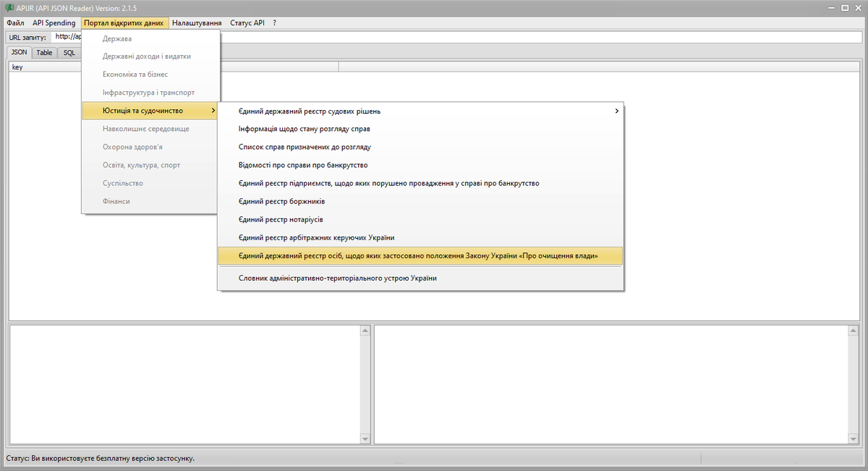The width and height of the screenshot is (868, 471).
Task: Select Економіка та бізнес category
Action: point(150,75)
